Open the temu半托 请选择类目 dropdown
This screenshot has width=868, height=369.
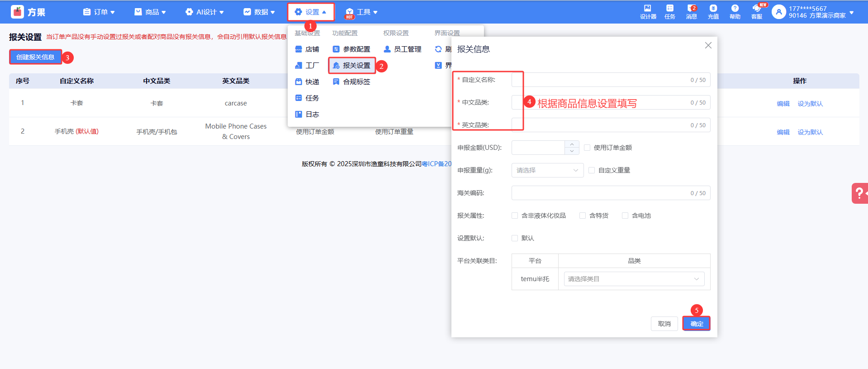[x=634, y=279]
